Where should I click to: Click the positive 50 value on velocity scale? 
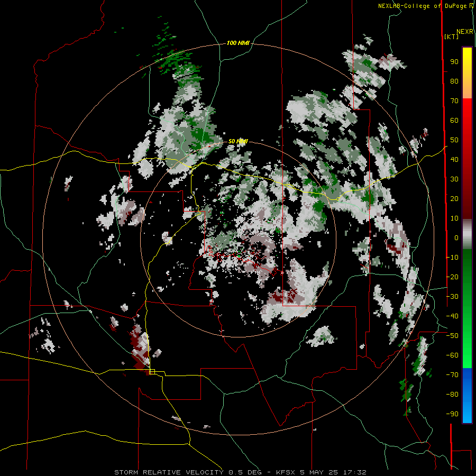(454, 140)
